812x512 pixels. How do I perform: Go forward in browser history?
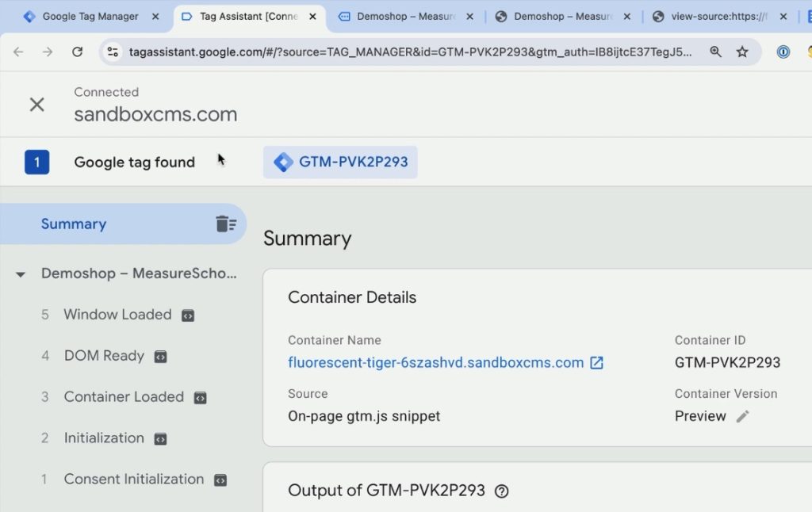coord(48,52)
